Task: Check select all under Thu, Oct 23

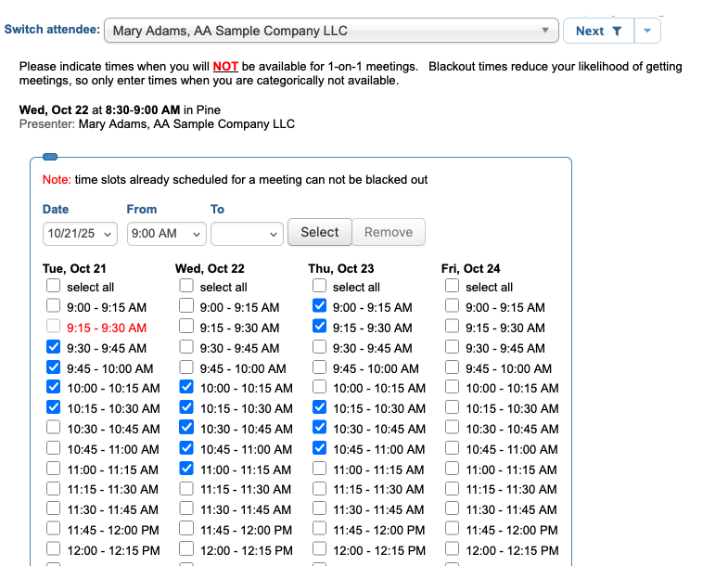Action: 320,287
